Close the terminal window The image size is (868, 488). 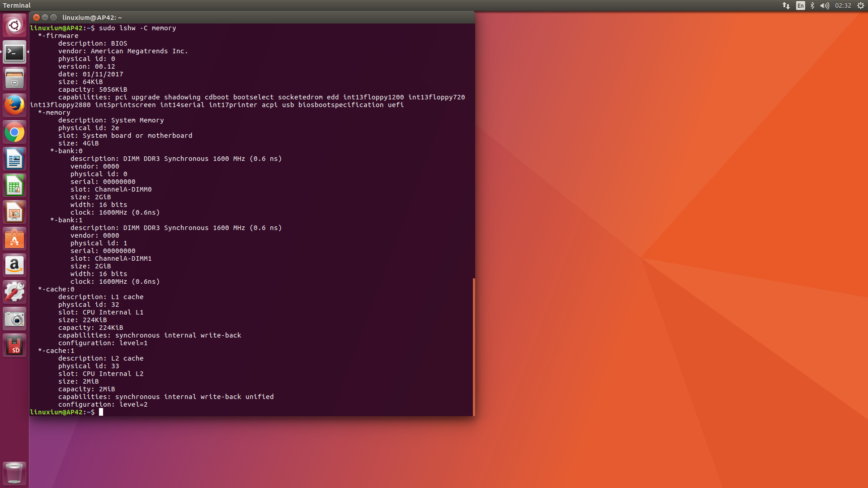tap(37, 17)
